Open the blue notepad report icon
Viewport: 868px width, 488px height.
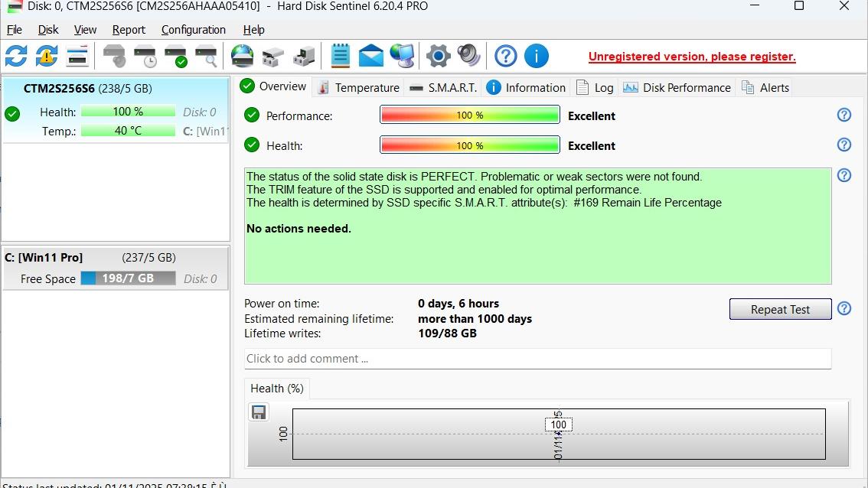pos(341,56)
